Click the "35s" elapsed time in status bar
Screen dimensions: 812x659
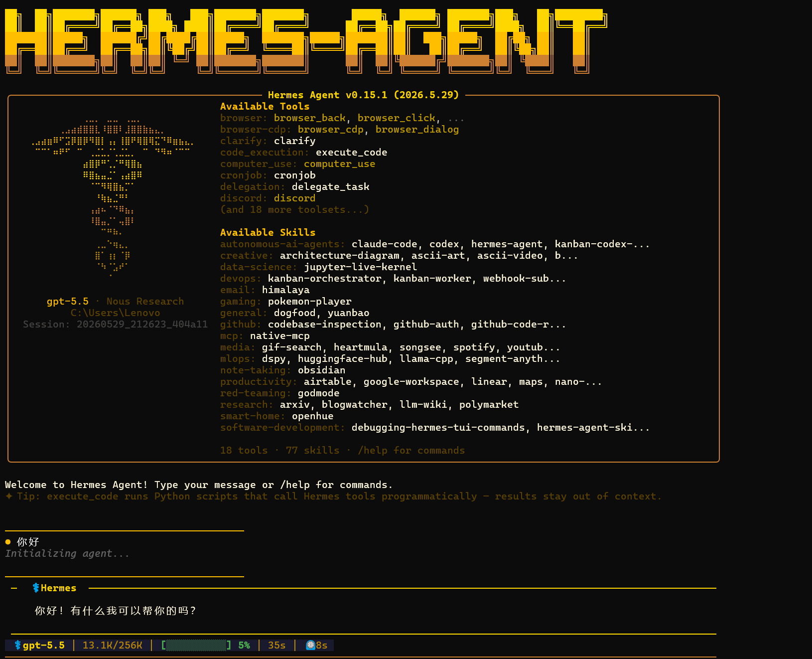(x=277, y=646)
